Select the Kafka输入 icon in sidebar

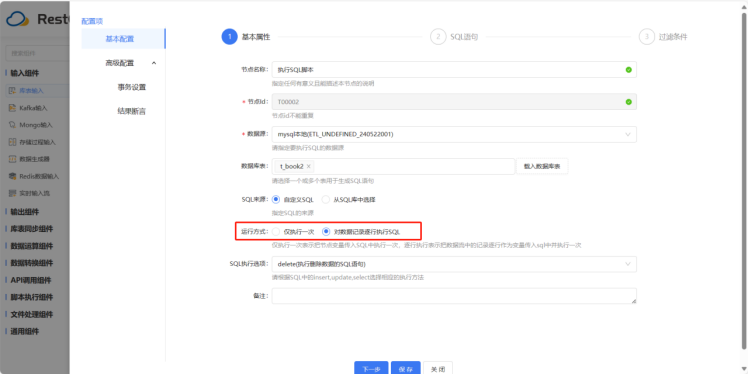coord(13,108)
